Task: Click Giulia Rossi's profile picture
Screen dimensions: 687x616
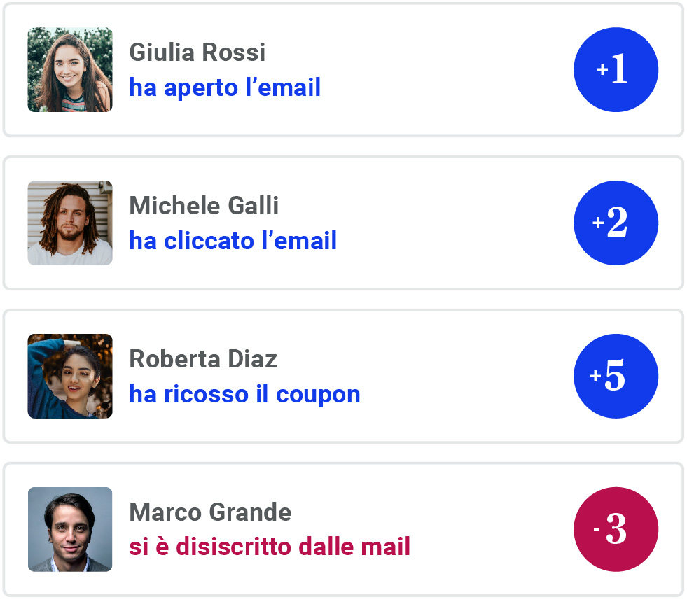Action: pyautogui.click(x=69, y=69)
